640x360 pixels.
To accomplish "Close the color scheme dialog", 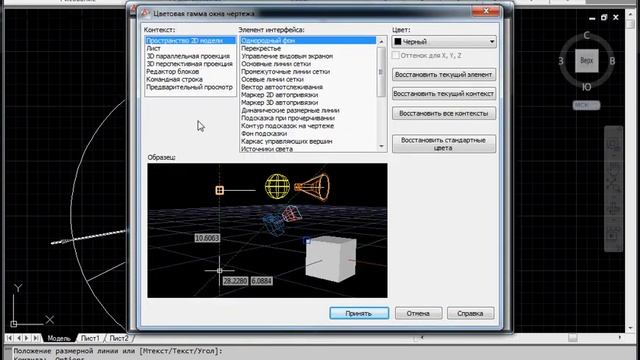I will coord(486,11).
